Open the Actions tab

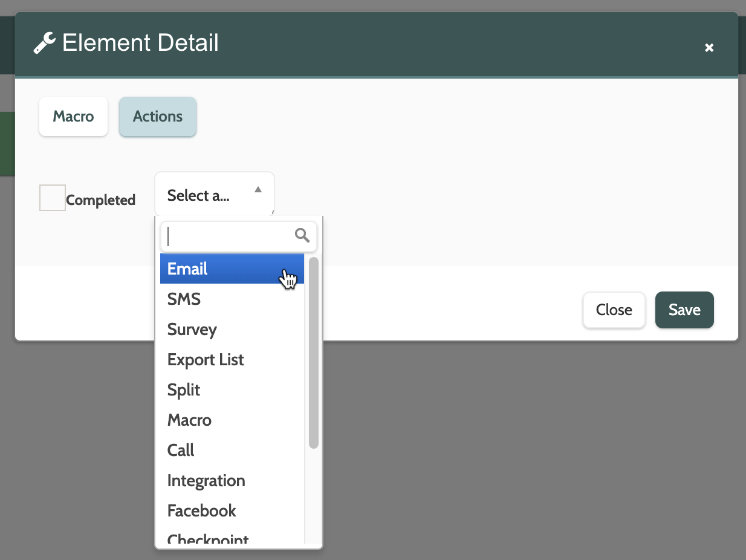(x=158, y=116)
